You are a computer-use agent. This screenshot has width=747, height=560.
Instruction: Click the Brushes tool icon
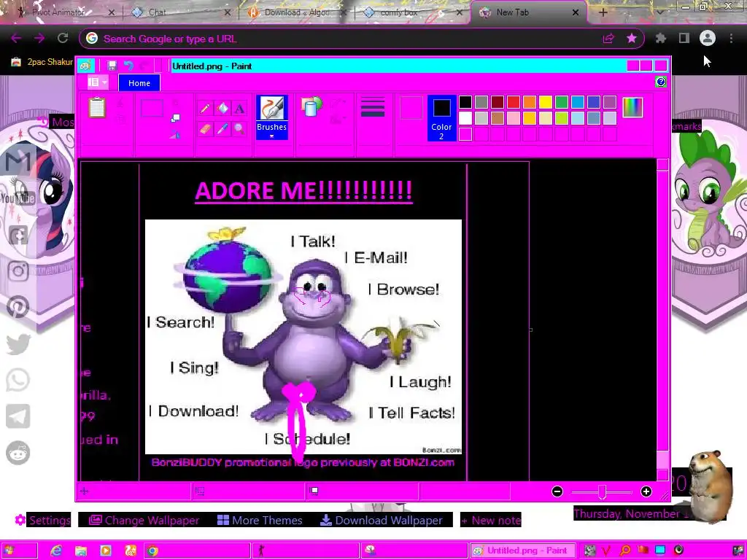click(271, 108)
